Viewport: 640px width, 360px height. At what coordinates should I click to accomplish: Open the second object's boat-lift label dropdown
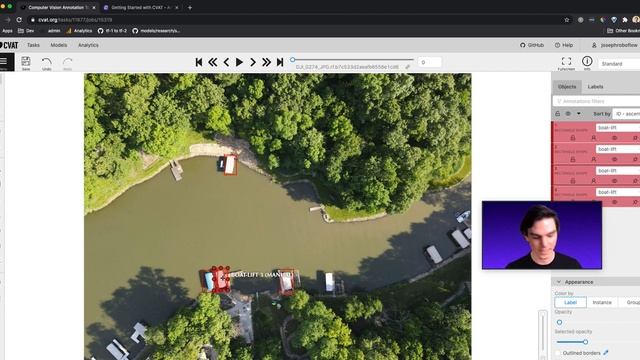[618, 149]
